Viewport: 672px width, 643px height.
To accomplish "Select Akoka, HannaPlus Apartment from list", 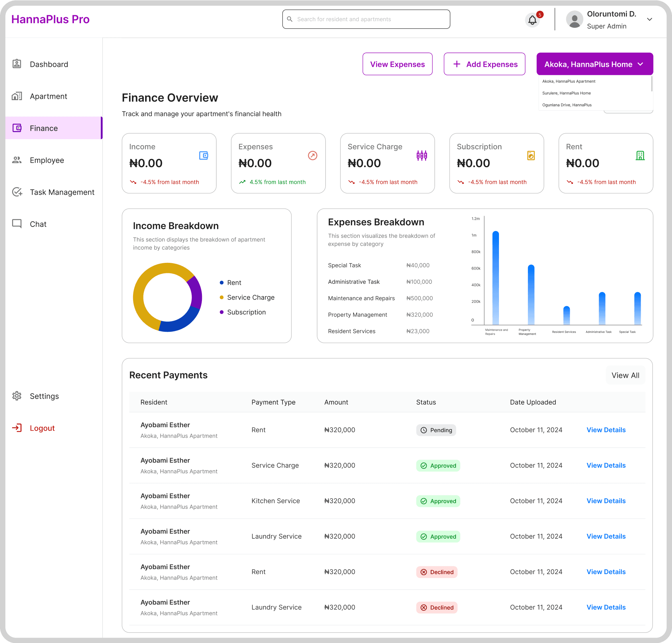I will click(569, 81).
